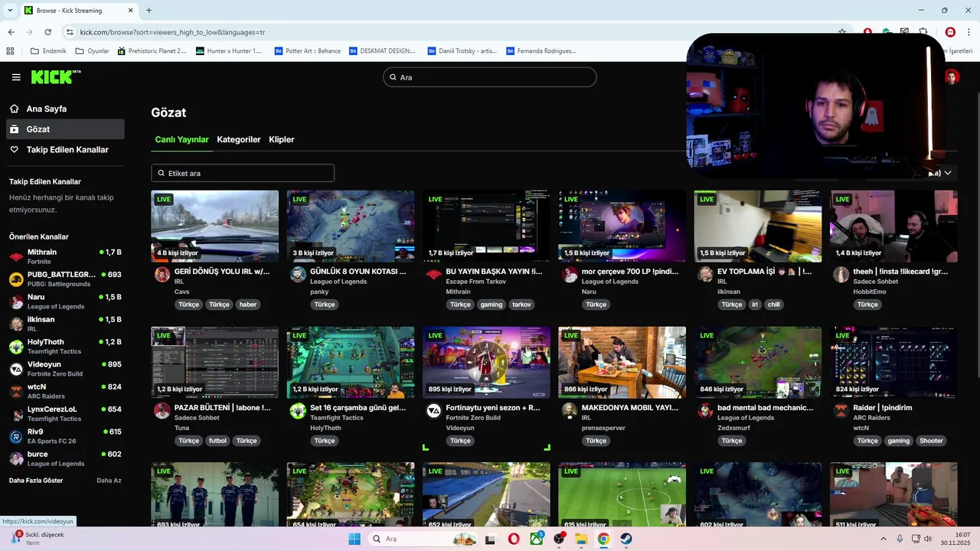Click the wtcN avatar in the sidebar
The image size is (980, 551).
pos(16,391)
